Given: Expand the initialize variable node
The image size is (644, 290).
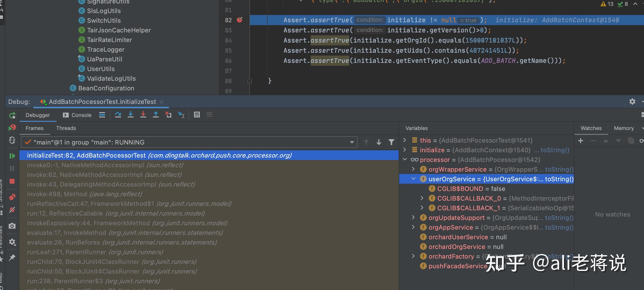Looking at the screenshot, I should coord(404,150).
